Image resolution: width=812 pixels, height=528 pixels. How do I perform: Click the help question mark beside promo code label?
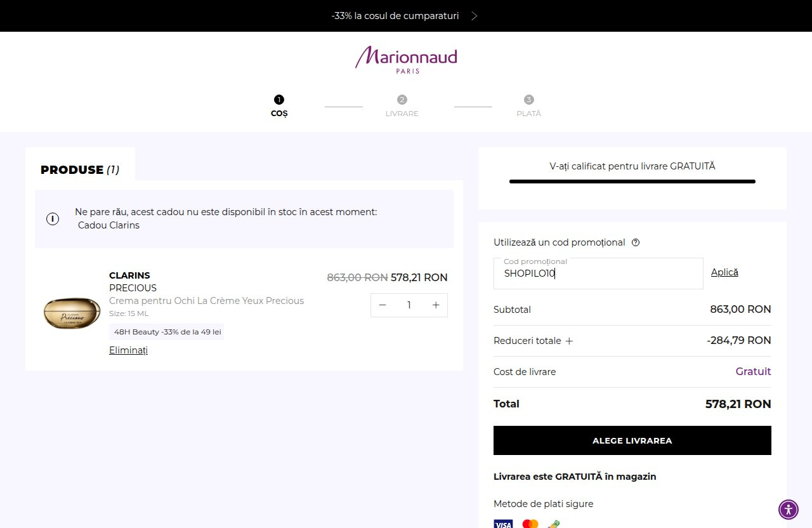[x=636, y=242]
